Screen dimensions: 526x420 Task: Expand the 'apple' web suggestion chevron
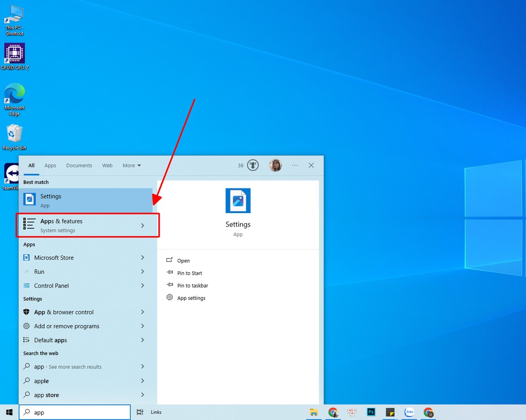point(143,381)
